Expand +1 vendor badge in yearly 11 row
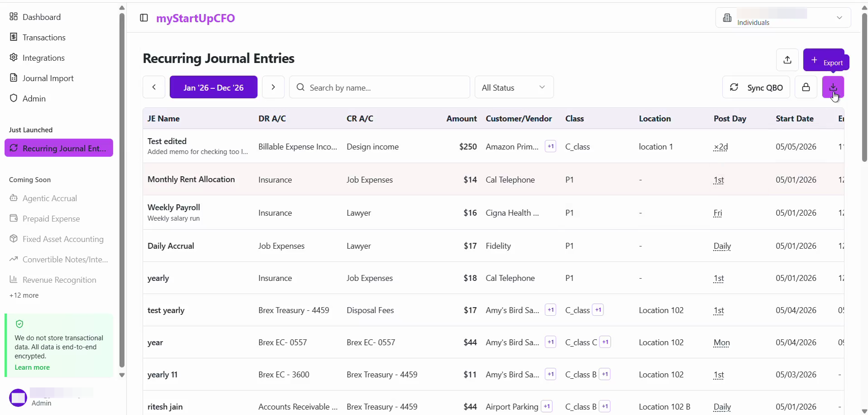Image resolution: width=868 pixels, height=415 pixels. (550, 374)
